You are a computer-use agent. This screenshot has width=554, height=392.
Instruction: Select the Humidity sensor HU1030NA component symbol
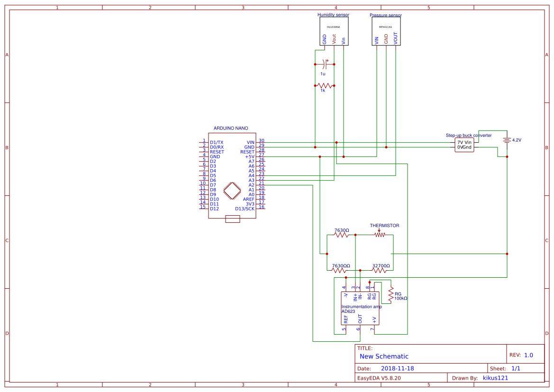tap(335, 31)
